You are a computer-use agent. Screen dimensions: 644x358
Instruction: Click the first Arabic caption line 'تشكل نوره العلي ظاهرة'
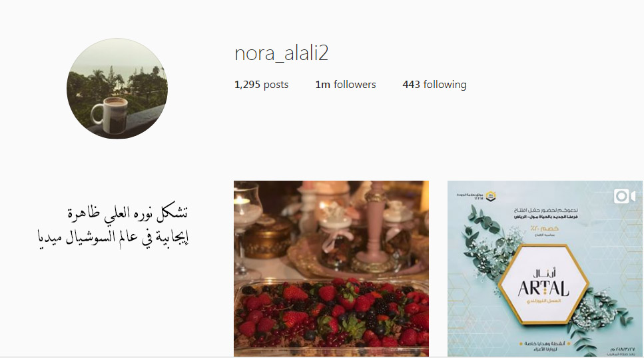click(127, 214)
